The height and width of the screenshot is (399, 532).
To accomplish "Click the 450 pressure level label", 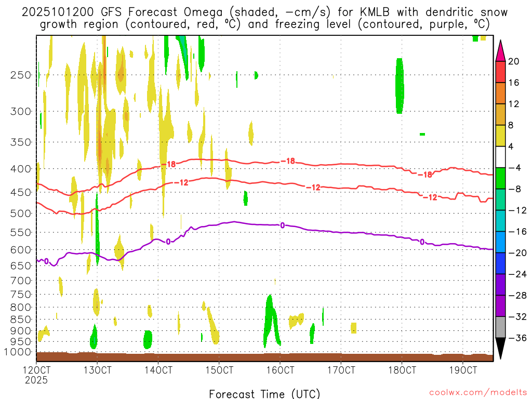I will (x=21, y=192).
